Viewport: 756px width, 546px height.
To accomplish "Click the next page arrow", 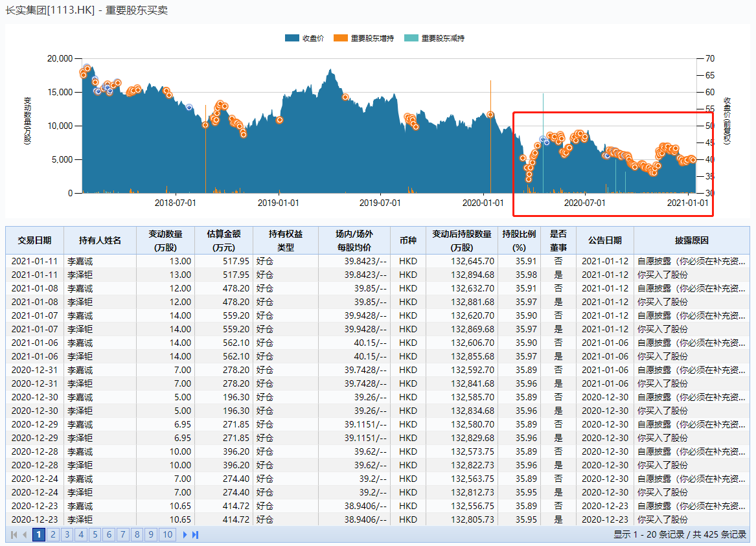I will pyautogui.click(x=185, y=535).
